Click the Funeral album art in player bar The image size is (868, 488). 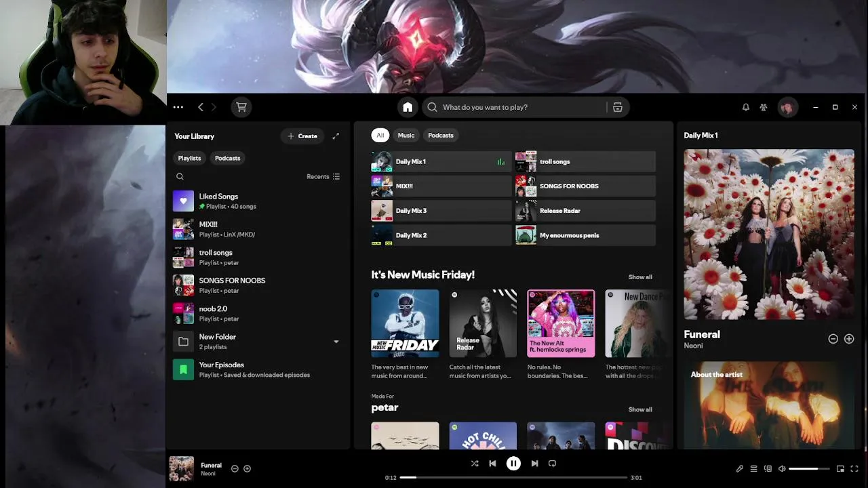(x=181, y=468)
